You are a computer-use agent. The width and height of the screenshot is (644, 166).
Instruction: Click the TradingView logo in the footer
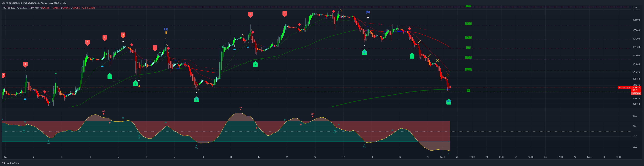(11, 163)
